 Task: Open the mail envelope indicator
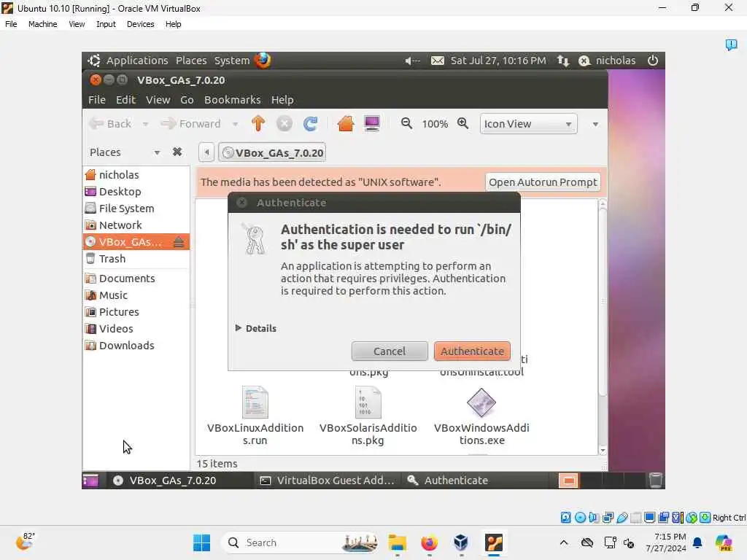pyautogui.click(x=438, y=61)
